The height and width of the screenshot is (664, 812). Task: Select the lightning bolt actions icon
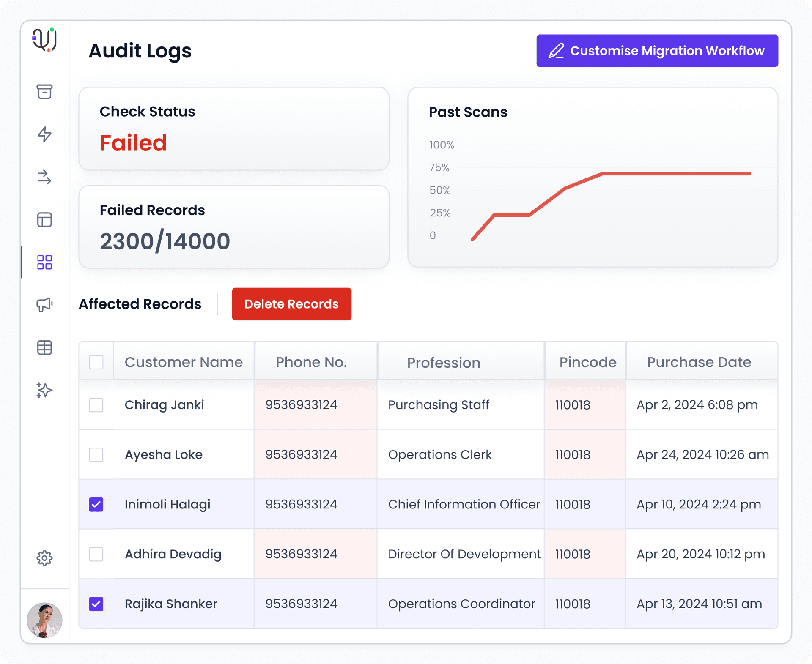click(44, 135)
